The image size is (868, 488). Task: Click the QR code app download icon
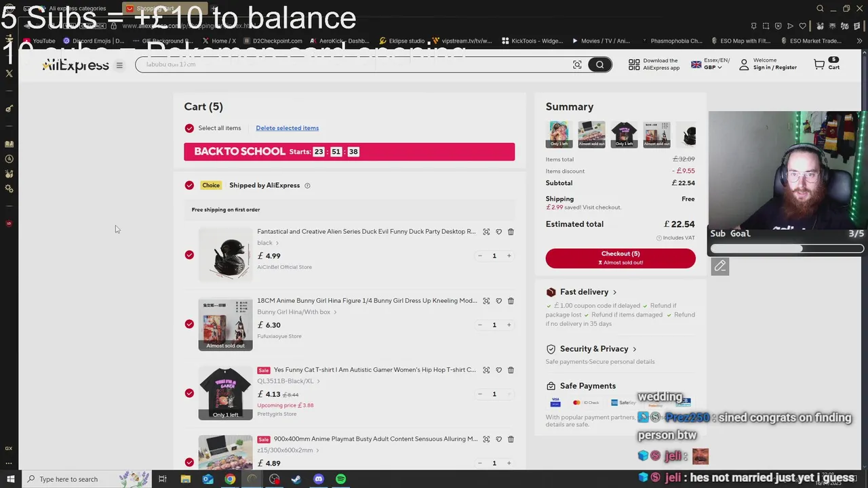pos(634,64)
